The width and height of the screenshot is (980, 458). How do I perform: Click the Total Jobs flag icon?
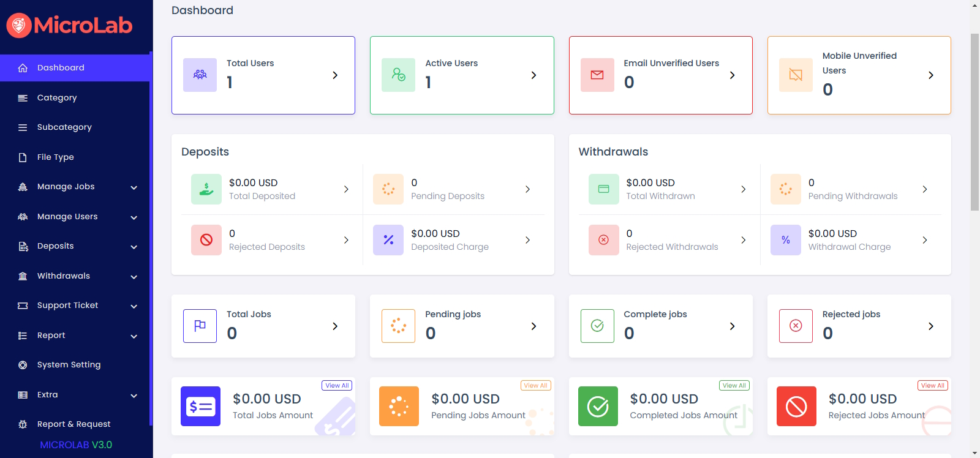click(200, 326)
